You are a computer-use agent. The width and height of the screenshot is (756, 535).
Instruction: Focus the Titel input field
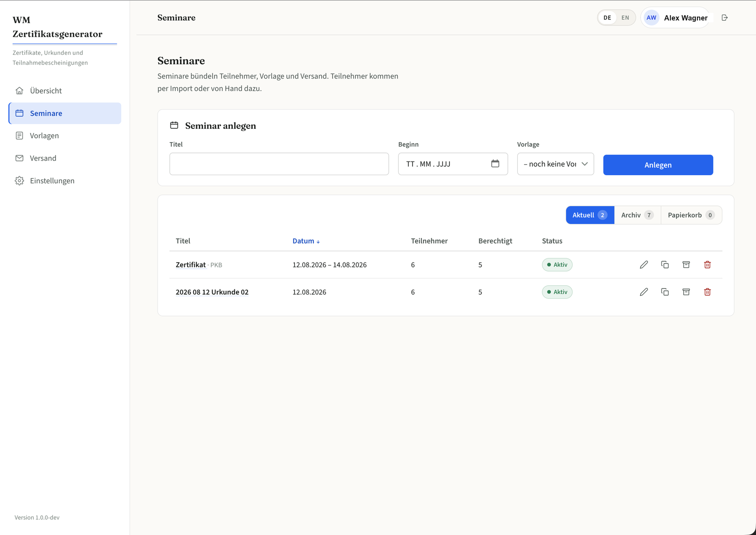279,164
